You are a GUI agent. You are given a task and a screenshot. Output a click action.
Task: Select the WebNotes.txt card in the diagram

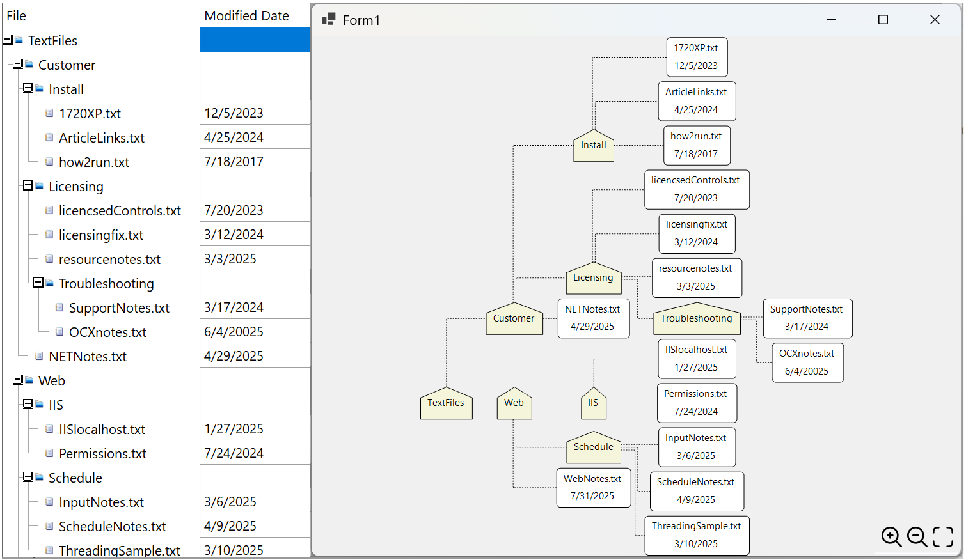click(593, 487)
